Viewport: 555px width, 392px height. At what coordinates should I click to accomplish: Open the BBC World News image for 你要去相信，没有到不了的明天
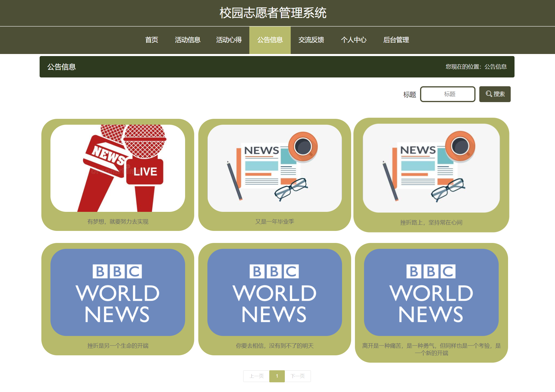(275, 292)
